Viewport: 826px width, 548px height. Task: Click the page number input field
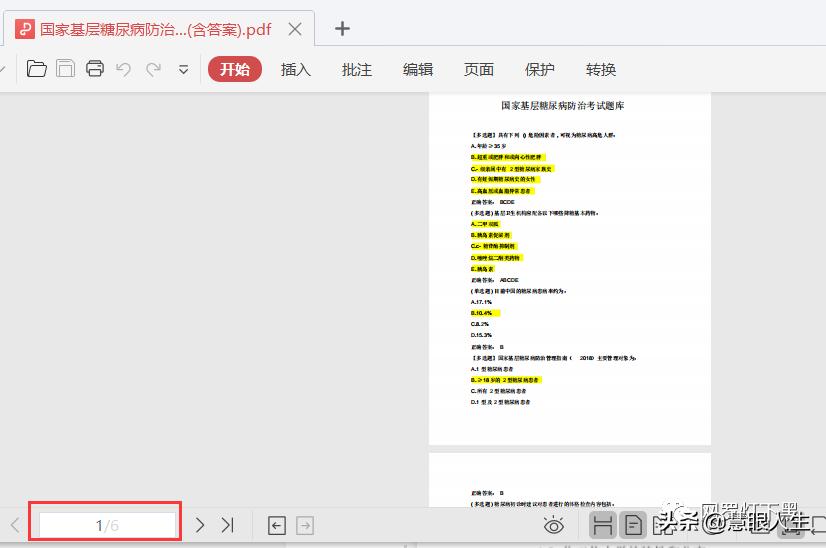pyautogui.click(x=107, y=525)
